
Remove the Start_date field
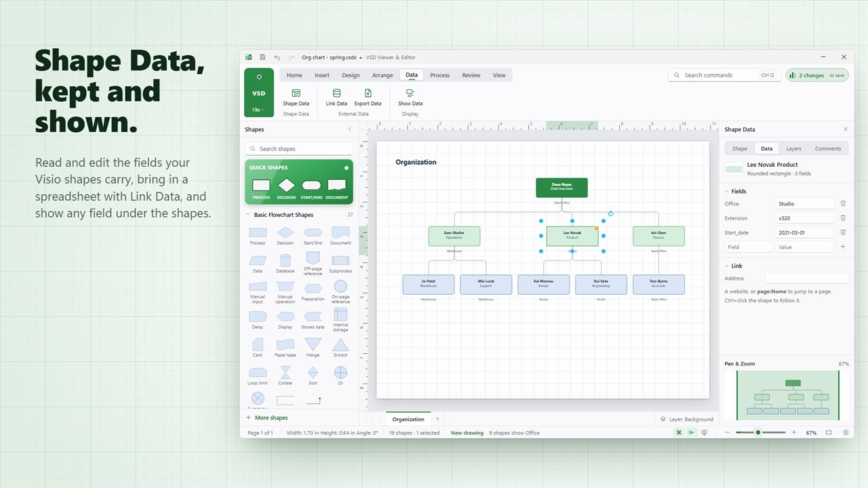click(843, 232)
